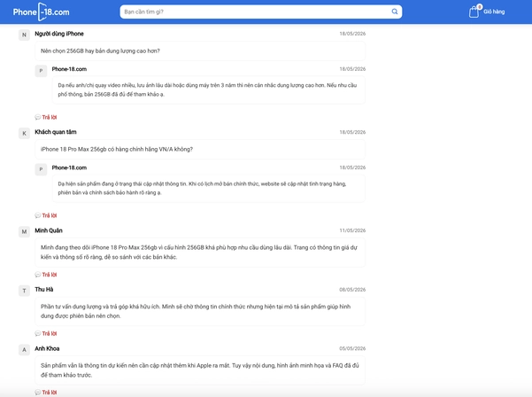
Task: Click Phone-18.com reply starting 'Dạ hiện sản phẩm'
Action: (208, 188)
